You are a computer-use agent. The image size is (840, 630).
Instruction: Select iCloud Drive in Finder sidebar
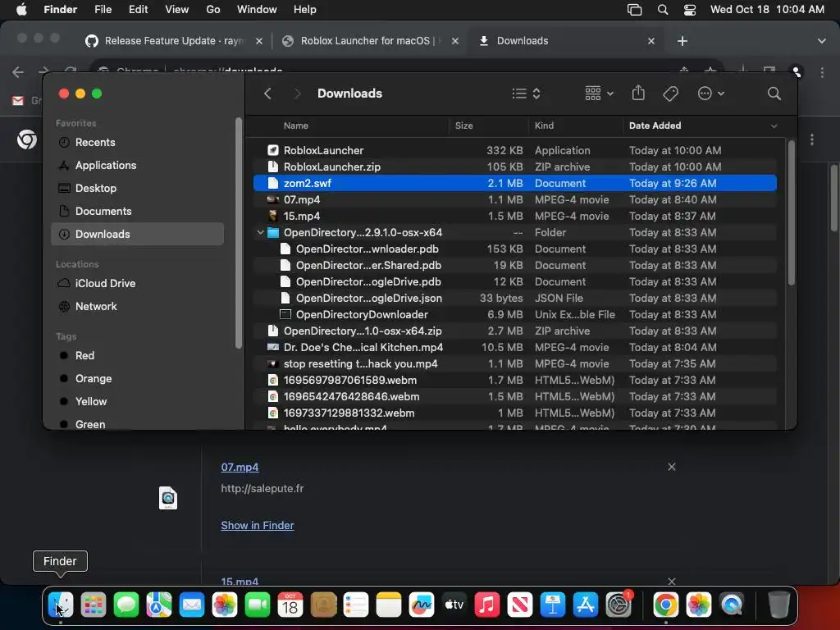coord(137,283)
